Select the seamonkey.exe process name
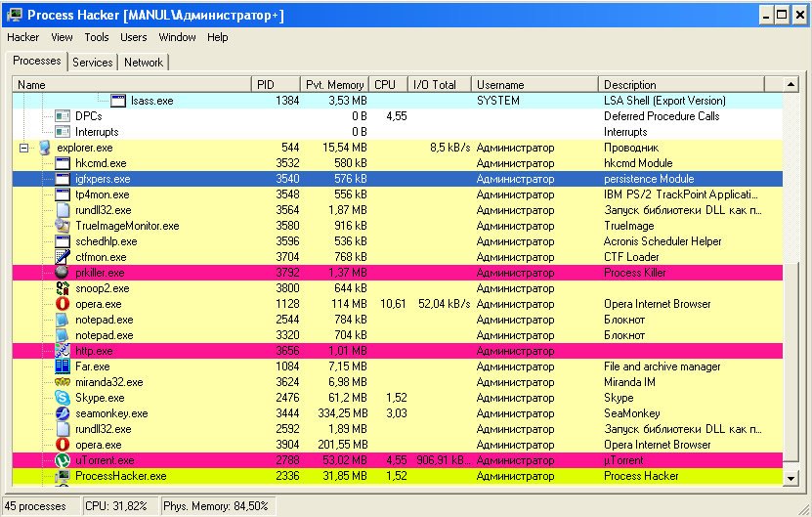Image resolution: width=812 pixels, height=517 pixels. [x=111, y=413]
